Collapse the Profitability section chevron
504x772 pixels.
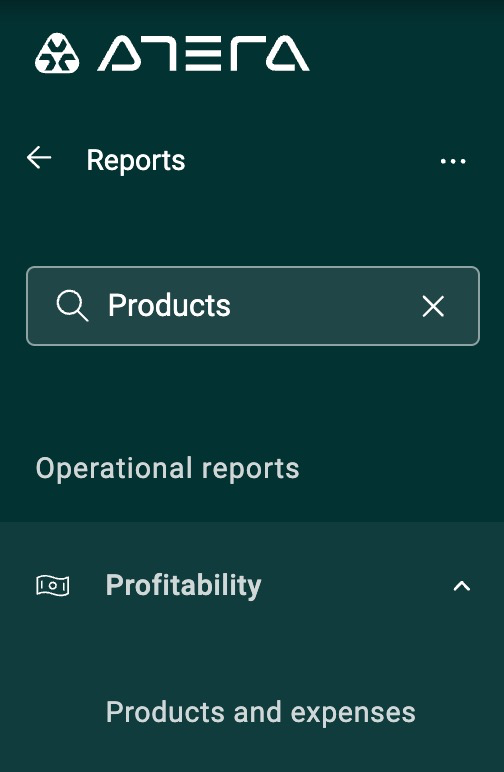coord(462,586)
